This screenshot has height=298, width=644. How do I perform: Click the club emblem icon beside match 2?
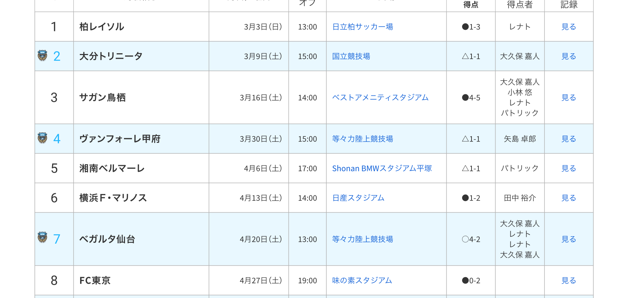[x=42, y=56]
